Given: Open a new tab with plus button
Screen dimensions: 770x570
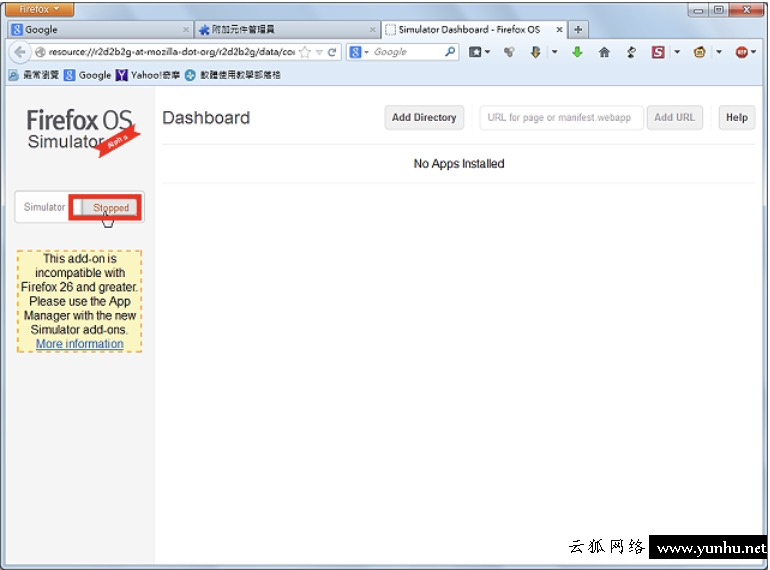Looking at the screenshot, I should 578,29.
